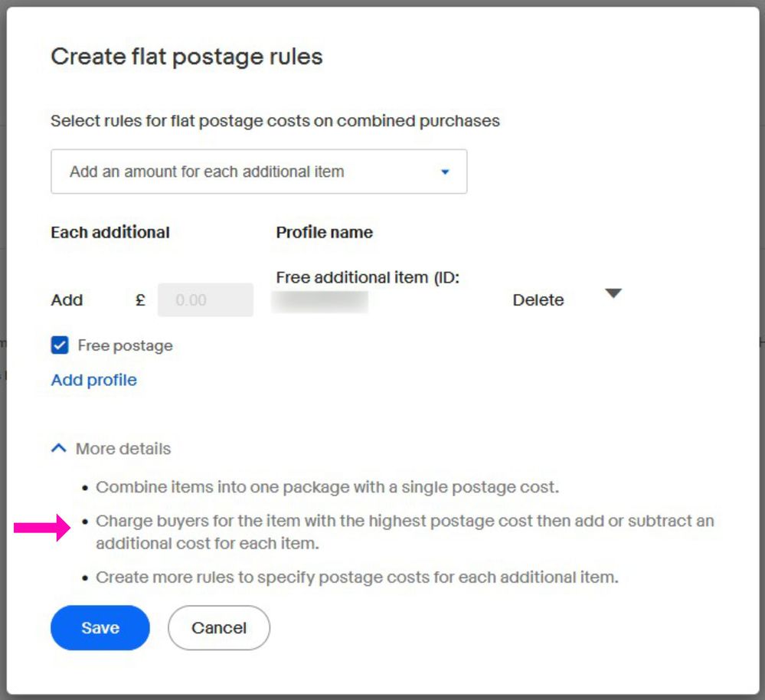Click the Each additional column header
Screen dimensions: 765x700
click(x=110, y=232)
